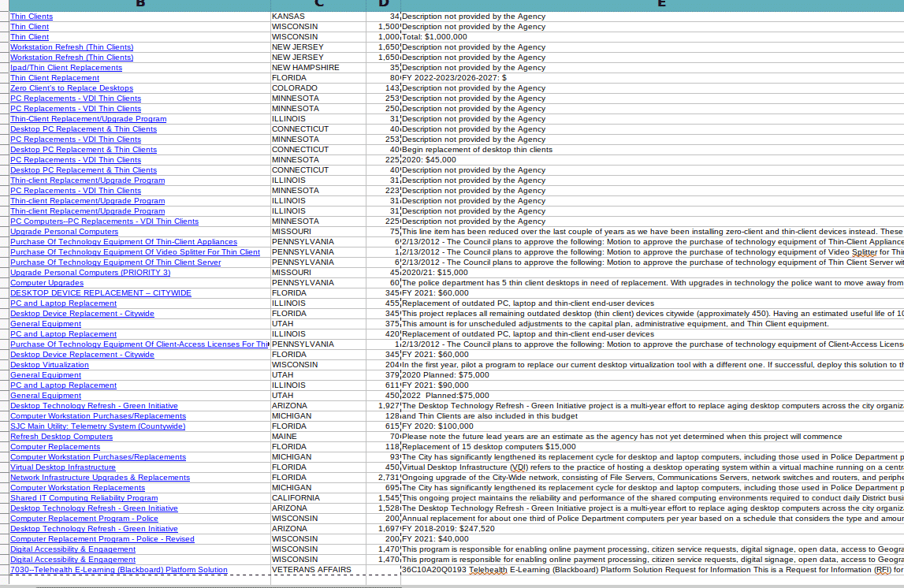The width and height of the screenshot is (904, 588).
Task: Click the 'FY 2022-2023/2026-2027: $' cell
Action: (652, 78)
